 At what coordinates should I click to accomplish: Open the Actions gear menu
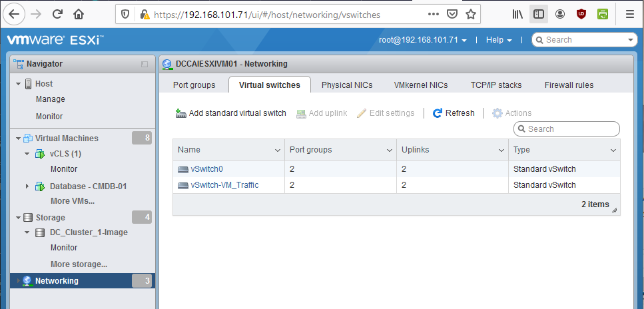click(511, 113)
